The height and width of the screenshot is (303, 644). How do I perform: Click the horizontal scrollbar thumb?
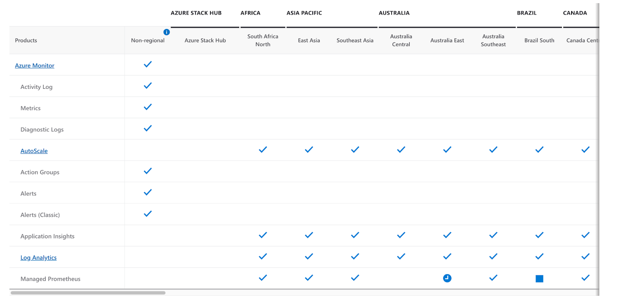coord(88,293)
